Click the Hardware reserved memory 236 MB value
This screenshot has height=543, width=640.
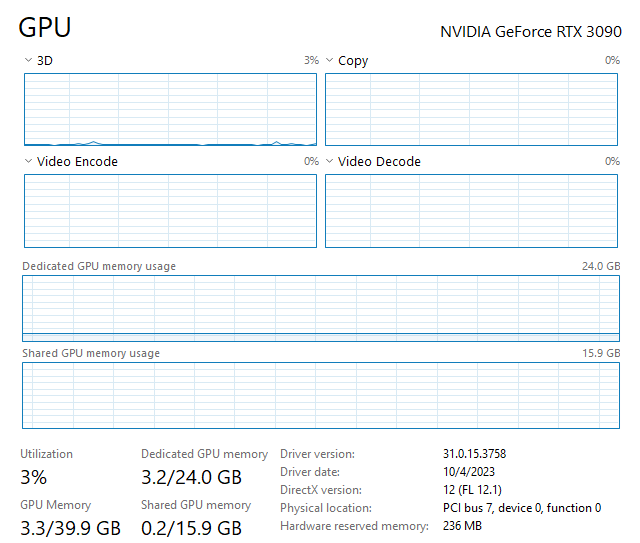tap(462, 526)
